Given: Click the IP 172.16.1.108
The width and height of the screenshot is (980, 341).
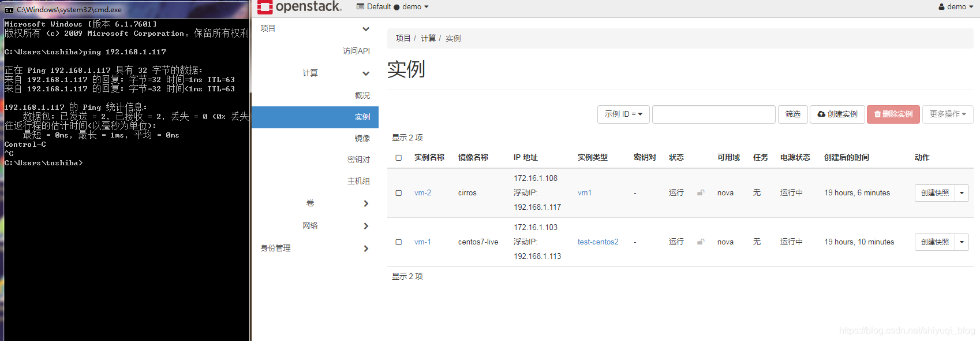Looking at the screenshot, I should coord(536,179).
